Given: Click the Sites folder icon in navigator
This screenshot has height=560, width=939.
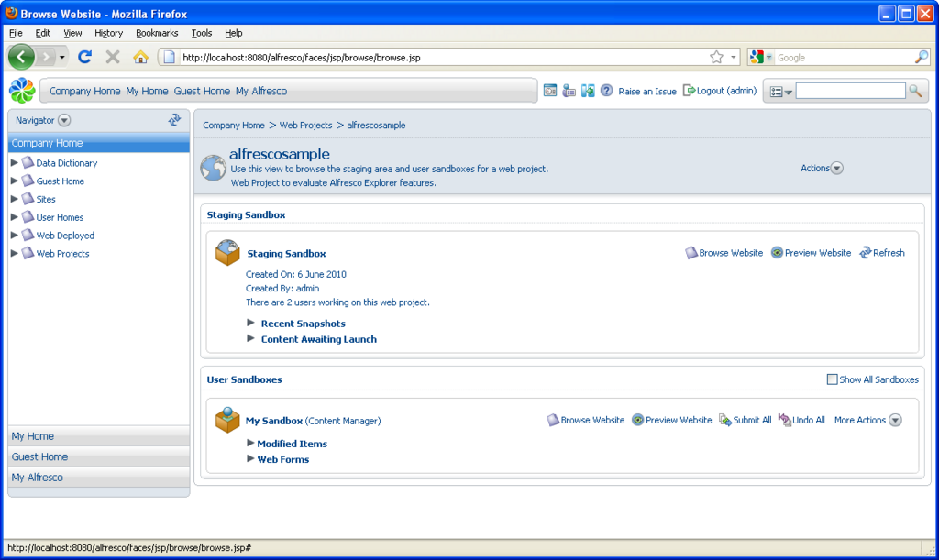Looking at the screenshot, I should tap(28, 199).
